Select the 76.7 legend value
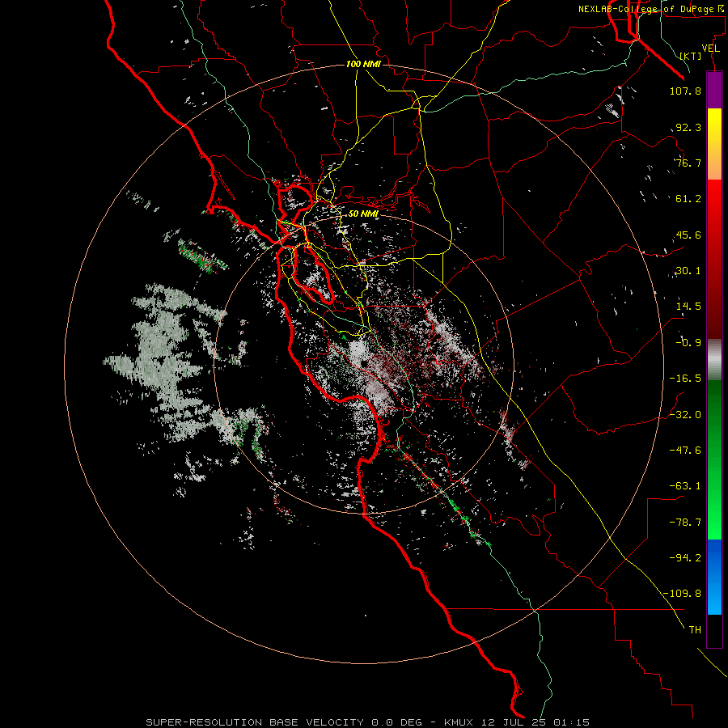 (688, 163)
